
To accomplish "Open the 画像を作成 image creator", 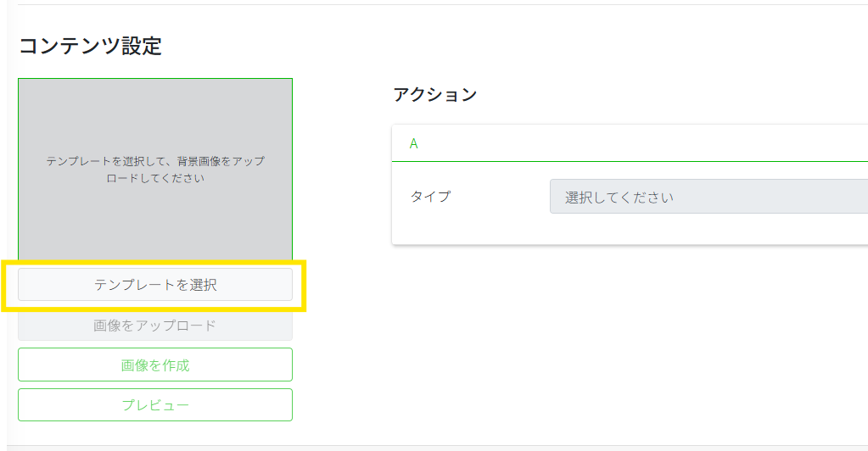I will tap(155, 365).
